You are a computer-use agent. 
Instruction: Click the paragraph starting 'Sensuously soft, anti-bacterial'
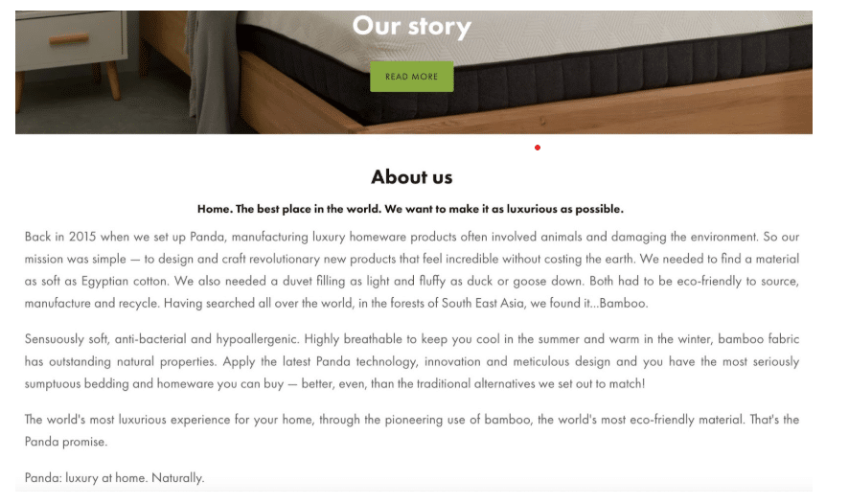pyautogui.click(x=411, y=361)
